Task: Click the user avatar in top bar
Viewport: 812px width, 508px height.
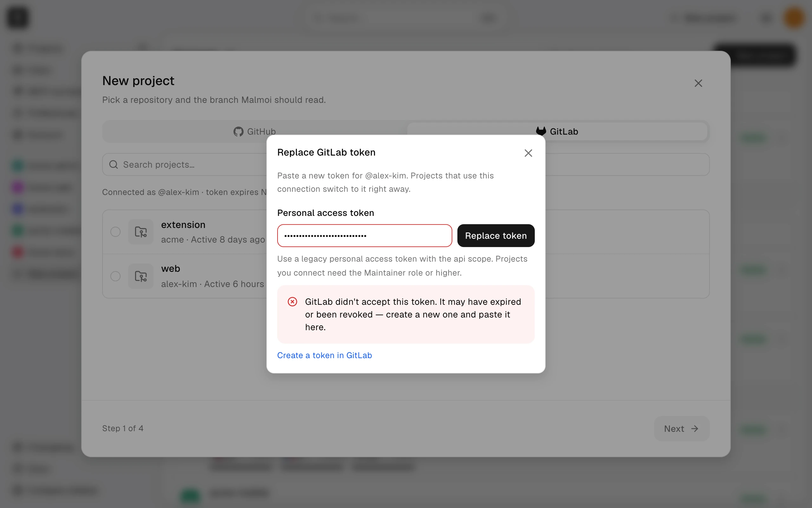Action: pyautogui.click(x=794, y=17)
